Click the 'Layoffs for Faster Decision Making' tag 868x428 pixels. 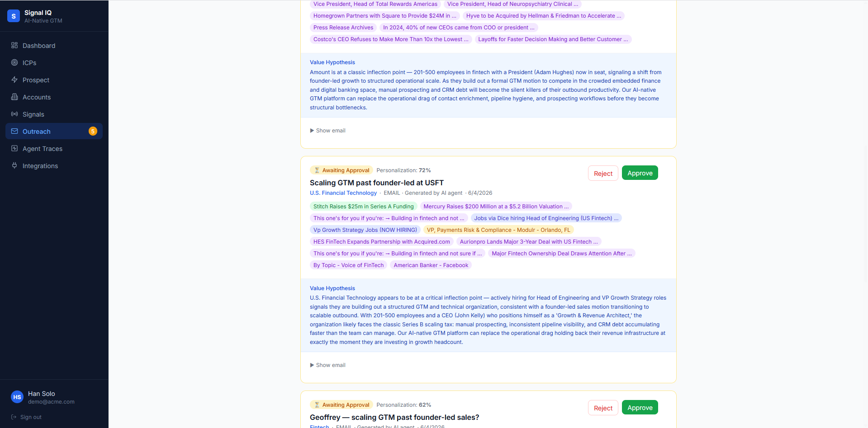553,39
